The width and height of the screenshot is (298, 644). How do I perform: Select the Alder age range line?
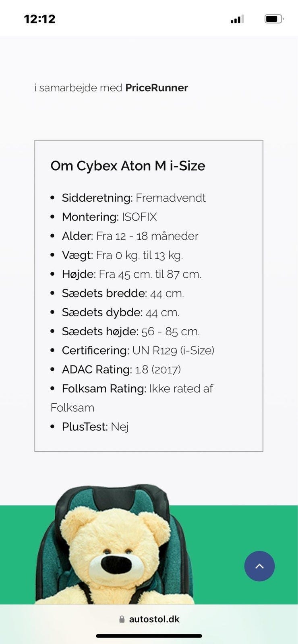pos(130,236)
